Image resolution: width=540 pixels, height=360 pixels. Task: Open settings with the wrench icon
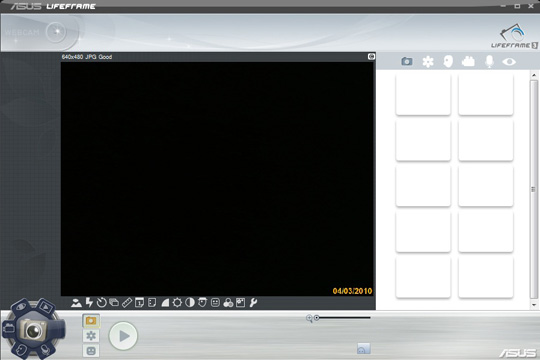(x=253, y=302)
